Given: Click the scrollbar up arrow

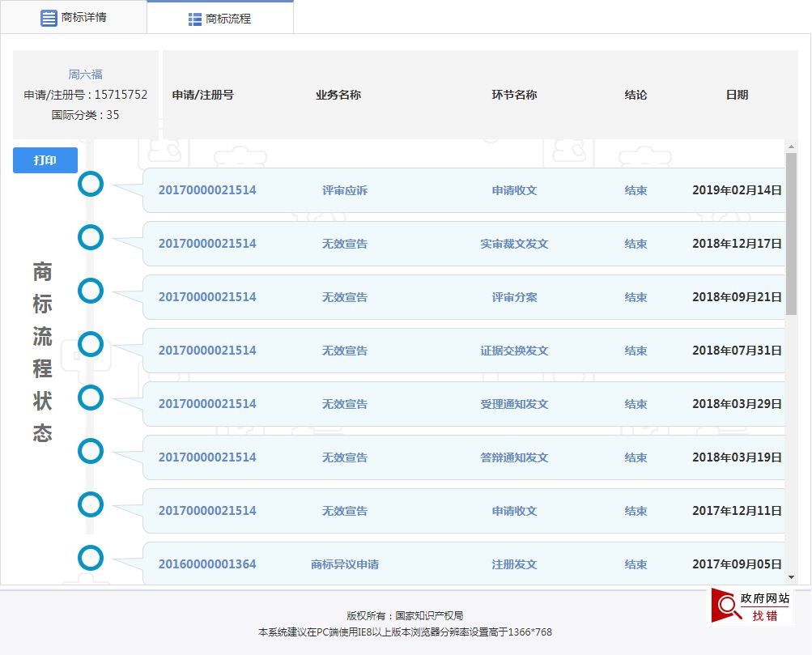Looking at the screenshot, I should pos(791,147).
